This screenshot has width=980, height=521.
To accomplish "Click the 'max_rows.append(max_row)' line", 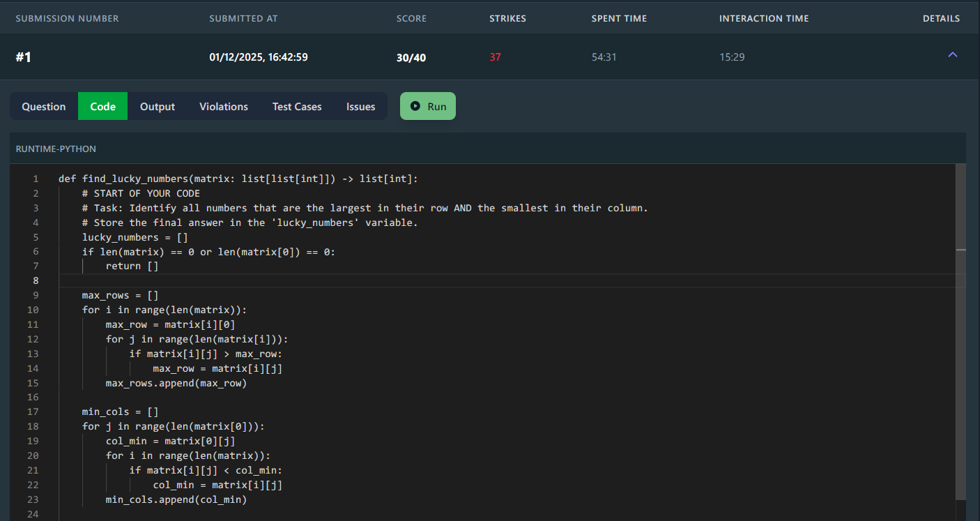I will pyautogui.click(x=176, y=383).
